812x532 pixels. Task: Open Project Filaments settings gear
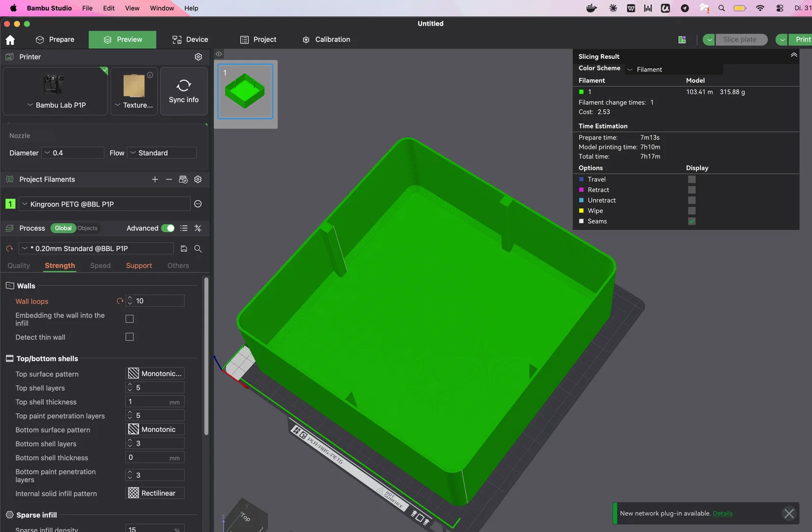[198, 180]
